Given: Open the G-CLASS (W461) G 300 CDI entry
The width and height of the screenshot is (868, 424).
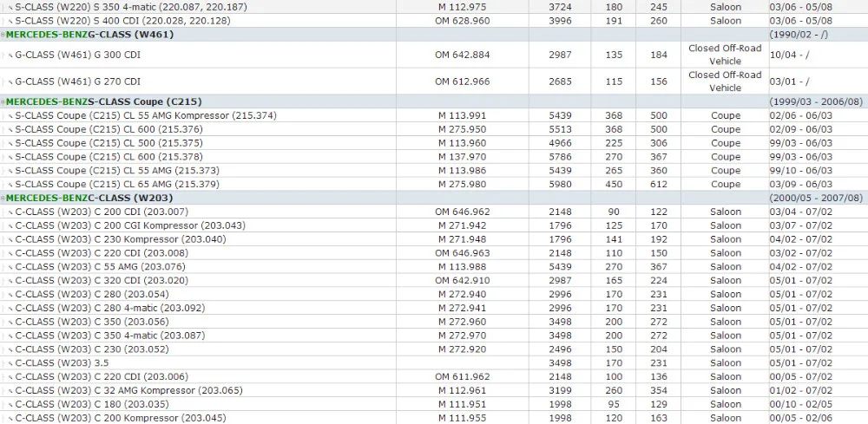Looking at the screenshot, I should (x=77, y=55).
